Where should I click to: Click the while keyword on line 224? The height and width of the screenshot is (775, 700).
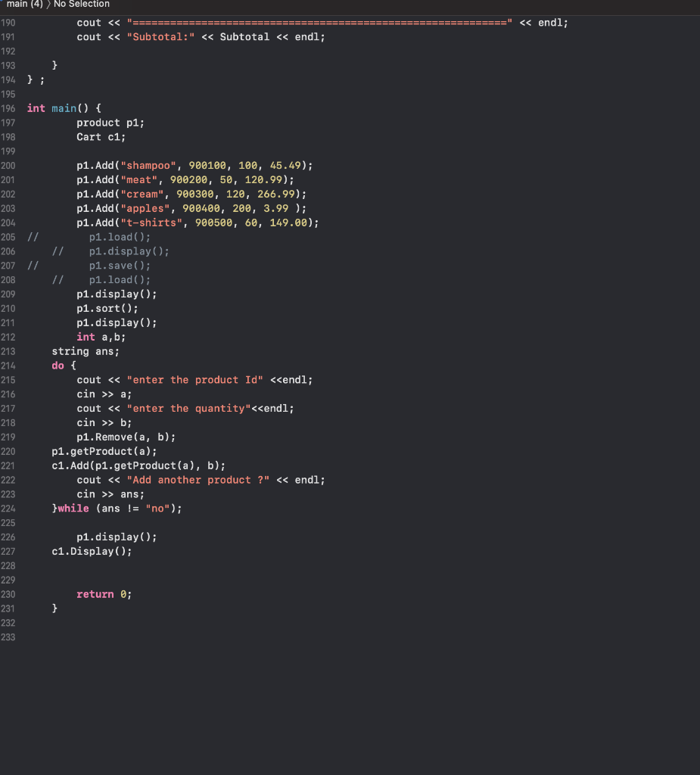tap(73, 509)
